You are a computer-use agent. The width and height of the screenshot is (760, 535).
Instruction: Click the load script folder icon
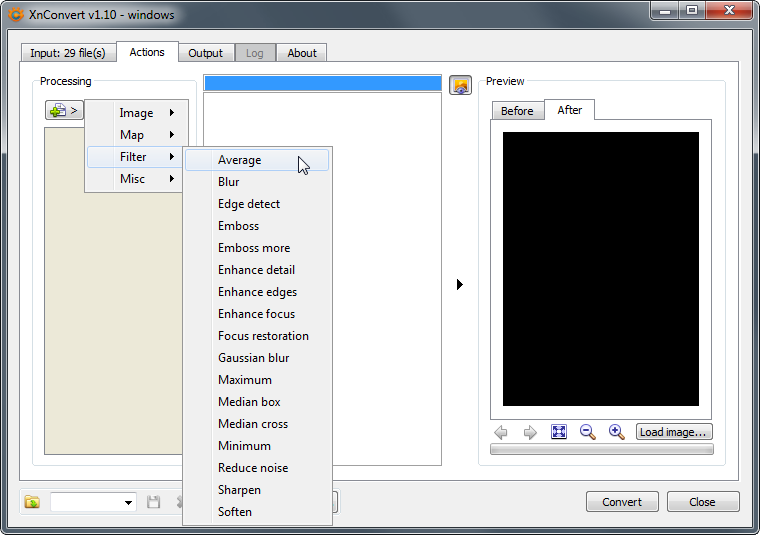click(33, 502)
